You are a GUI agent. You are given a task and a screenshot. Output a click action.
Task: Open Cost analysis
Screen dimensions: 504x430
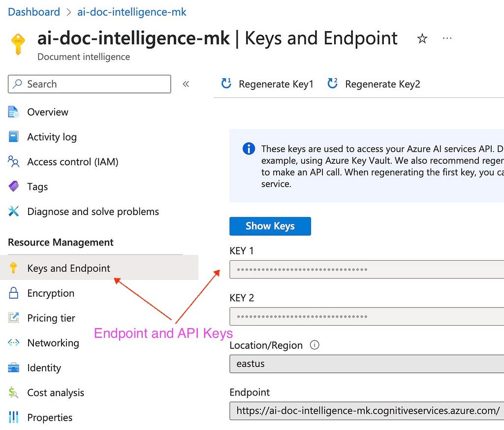point(56,393)
